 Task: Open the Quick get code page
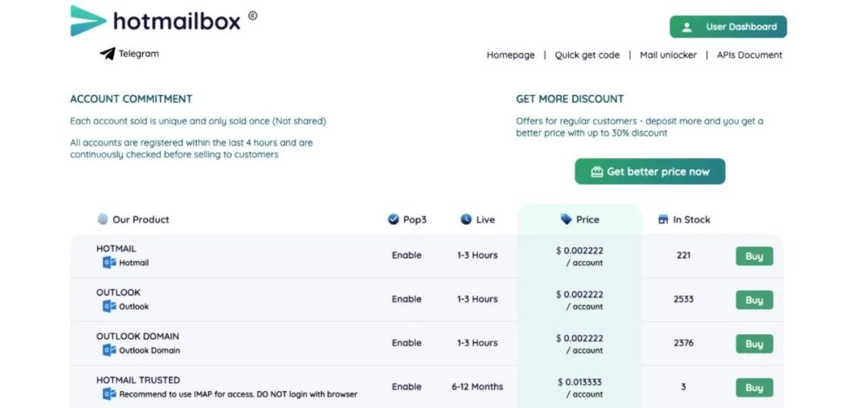(587, 55)
